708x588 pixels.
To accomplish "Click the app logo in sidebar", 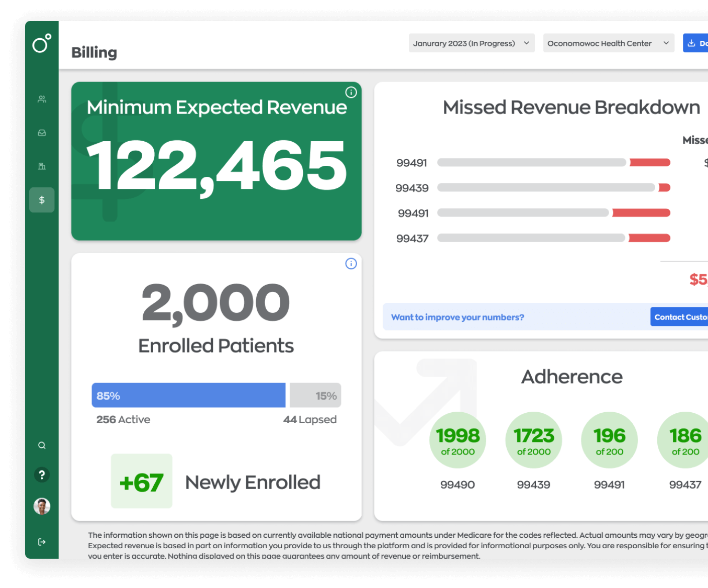I will click(42, 43).
